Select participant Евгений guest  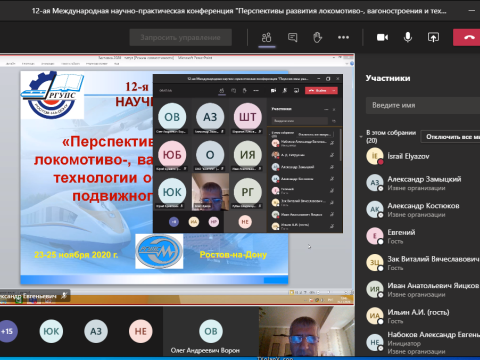(423, 236)
